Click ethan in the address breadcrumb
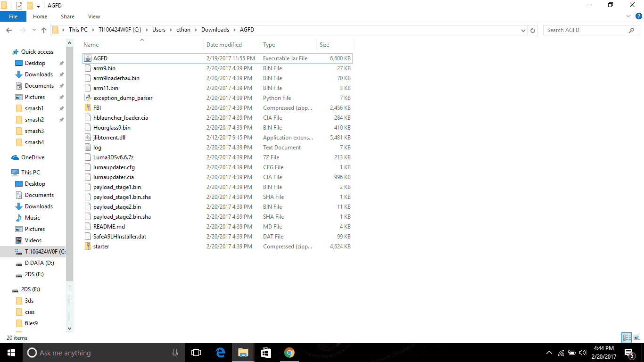This screenshot has width=644, height=362. (x=183, y=30)
